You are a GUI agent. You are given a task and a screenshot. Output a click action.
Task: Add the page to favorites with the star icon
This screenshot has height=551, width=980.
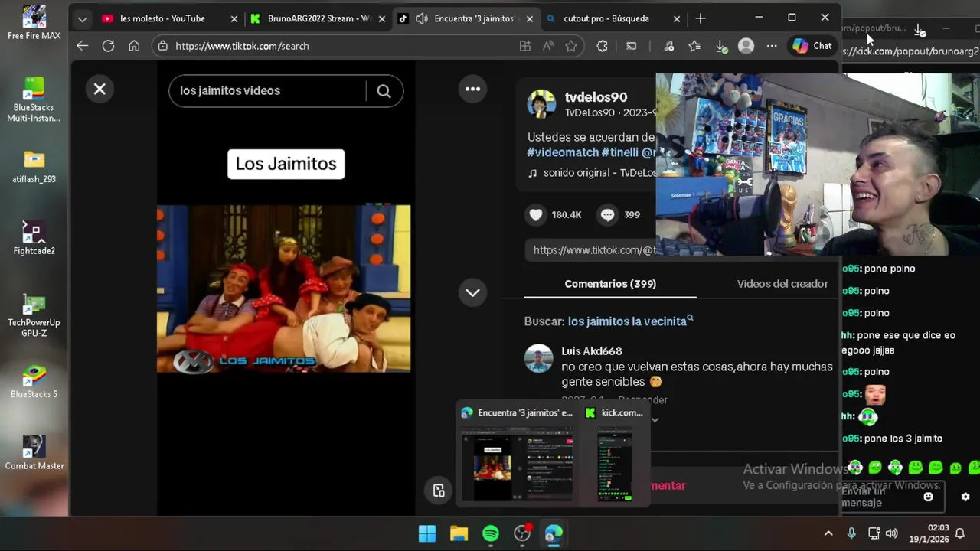pyautogui.click(x=571, y=46)
